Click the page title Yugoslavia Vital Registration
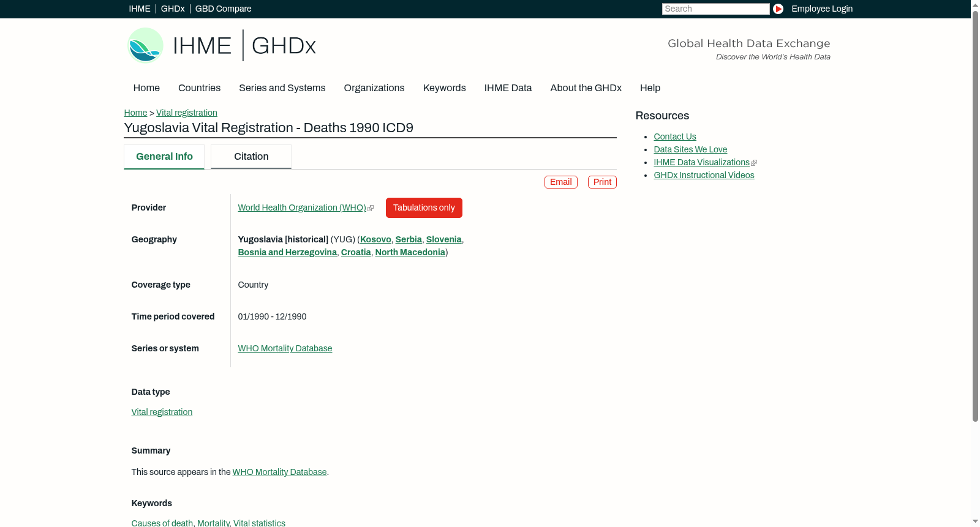 pyautogui.click(x=268, y=128)
